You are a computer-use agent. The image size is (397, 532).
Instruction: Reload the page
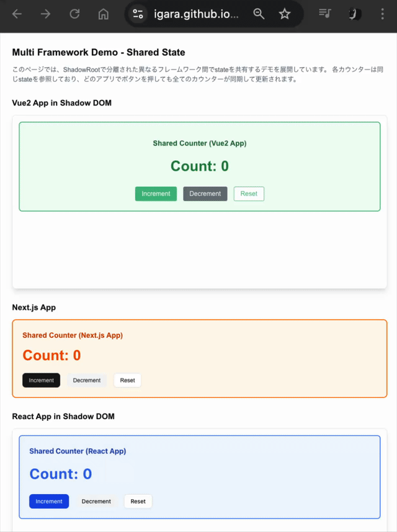(x=74, y=14)
